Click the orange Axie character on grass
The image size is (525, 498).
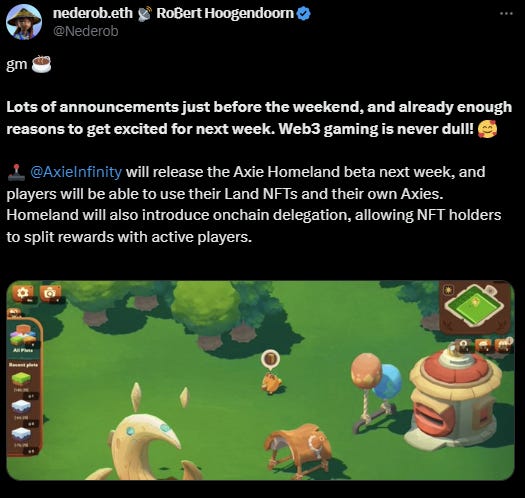(x=272, y=382)
